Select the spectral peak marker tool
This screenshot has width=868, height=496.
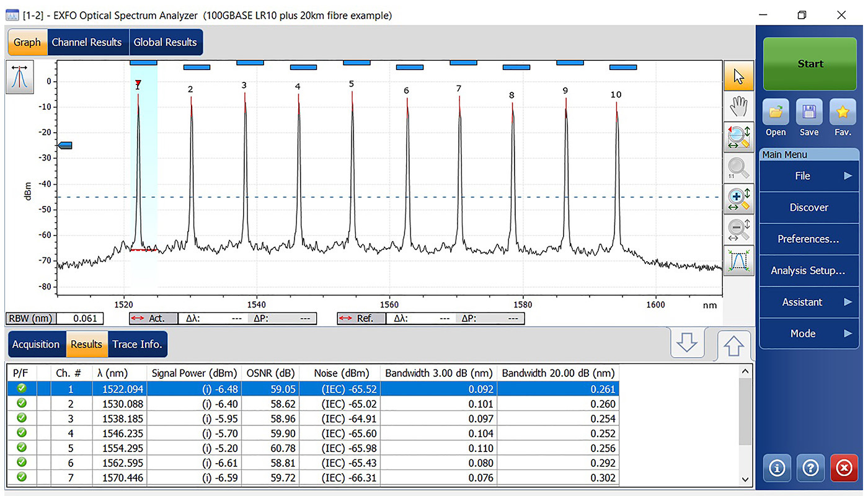coord(19,77)
